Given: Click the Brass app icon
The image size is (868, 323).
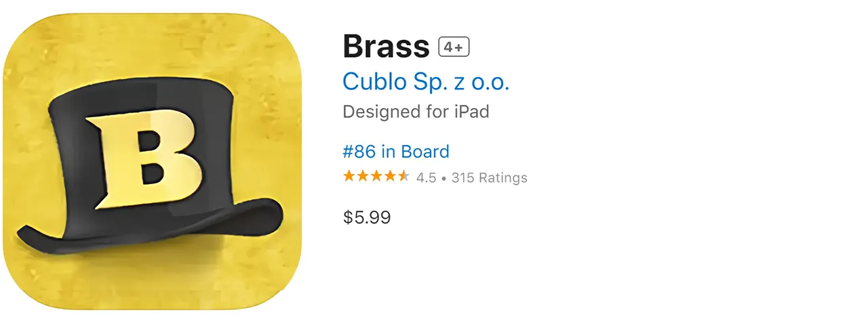Looking at the screenshot, I should 152,162.
